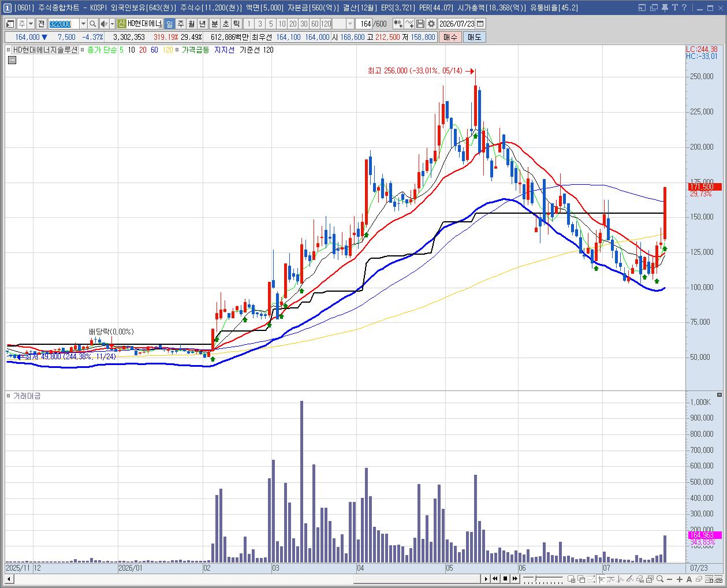Click the bottom toolbar magnifier zoom tool

pos(660,579)
